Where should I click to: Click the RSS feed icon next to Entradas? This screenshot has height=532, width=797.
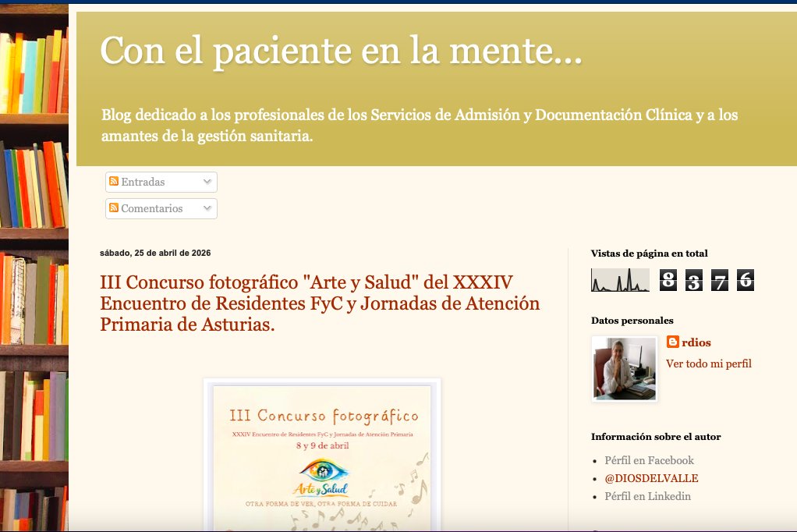coord(114,181)
